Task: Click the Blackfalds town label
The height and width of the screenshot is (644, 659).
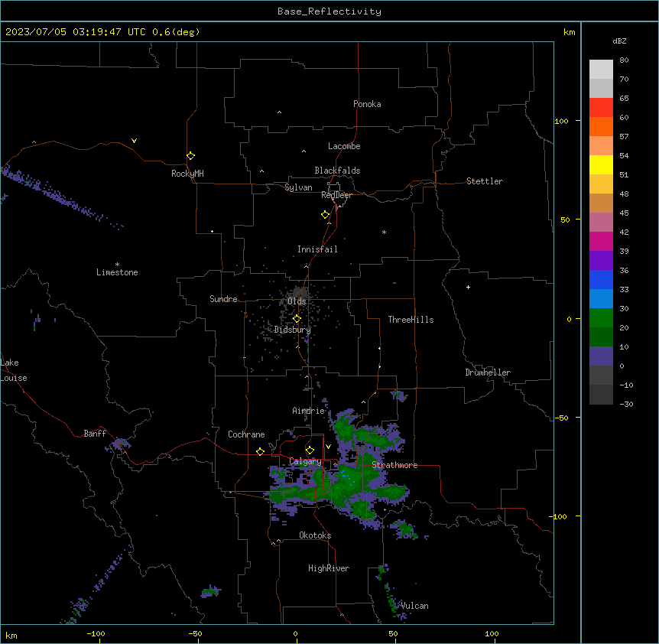Action: [337, 171]
